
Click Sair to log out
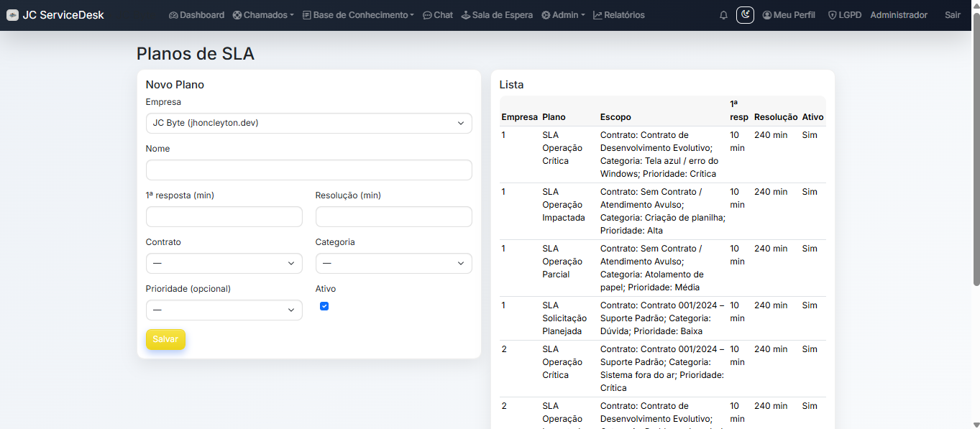coord(953,15)
